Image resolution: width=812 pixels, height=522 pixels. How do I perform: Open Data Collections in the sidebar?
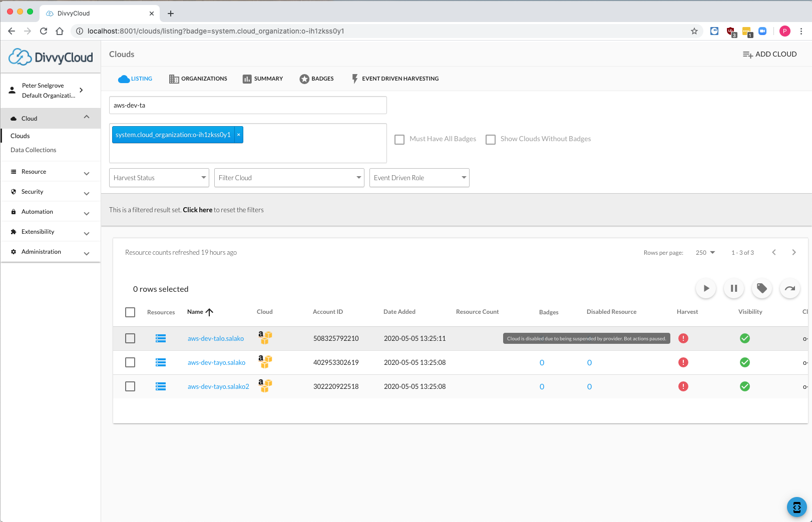pyautogui.click(x=33, y=150)
